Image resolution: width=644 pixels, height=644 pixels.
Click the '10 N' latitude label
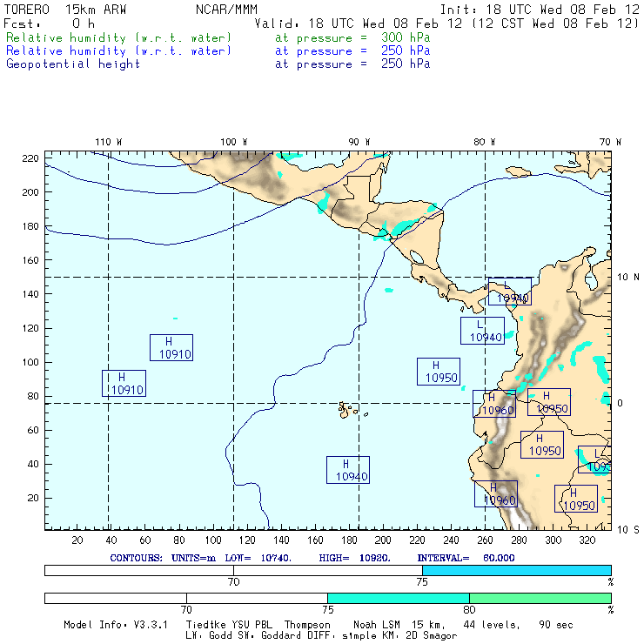628,278
